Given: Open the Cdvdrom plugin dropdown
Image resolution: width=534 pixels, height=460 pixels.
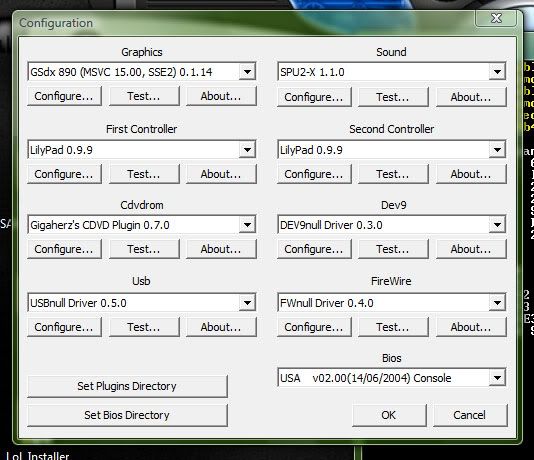Looking at the screenshot, I should pos(247,225).
